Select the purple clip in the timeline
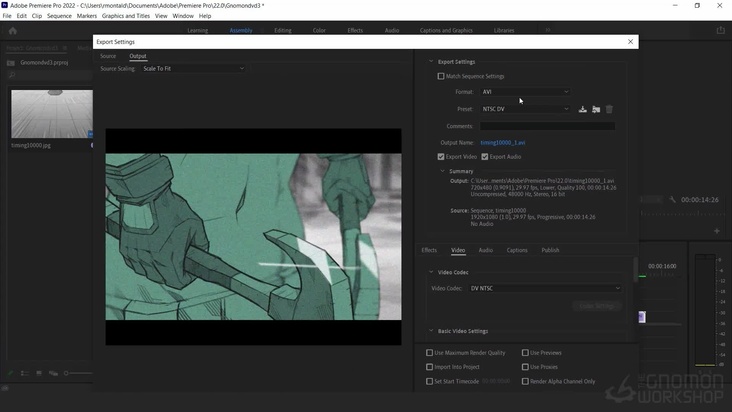 [x=642, y=317]
